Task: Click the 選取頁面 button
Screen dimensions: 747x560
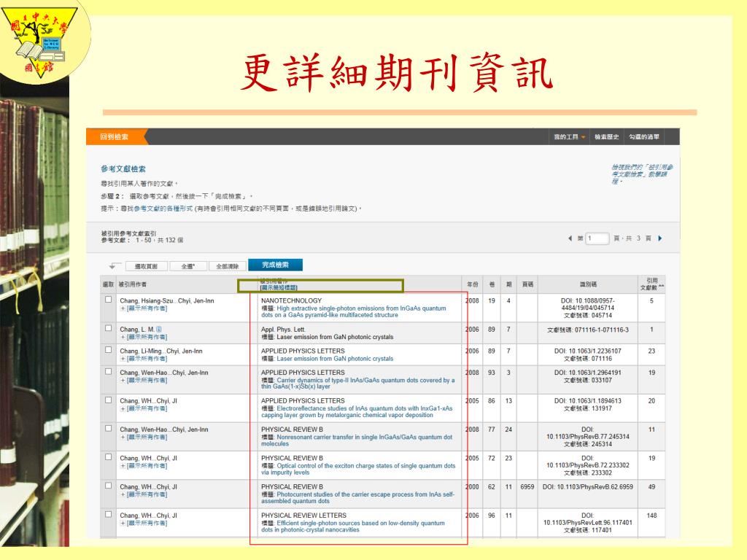Action: 146,267
